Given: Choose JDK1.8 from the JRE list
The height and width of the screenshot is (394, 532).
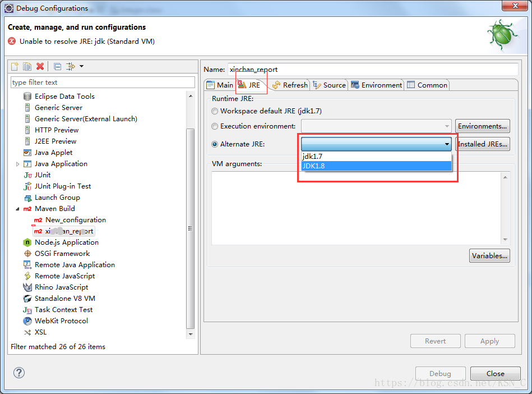Looking at the screenshot, I should click(x=376, y=166).
